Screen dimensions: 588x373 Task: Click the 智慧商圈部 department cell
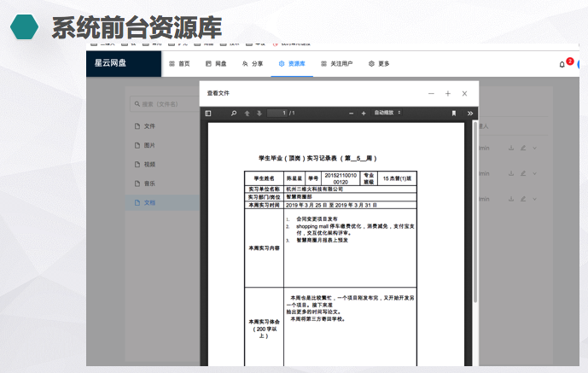point(350,197)
